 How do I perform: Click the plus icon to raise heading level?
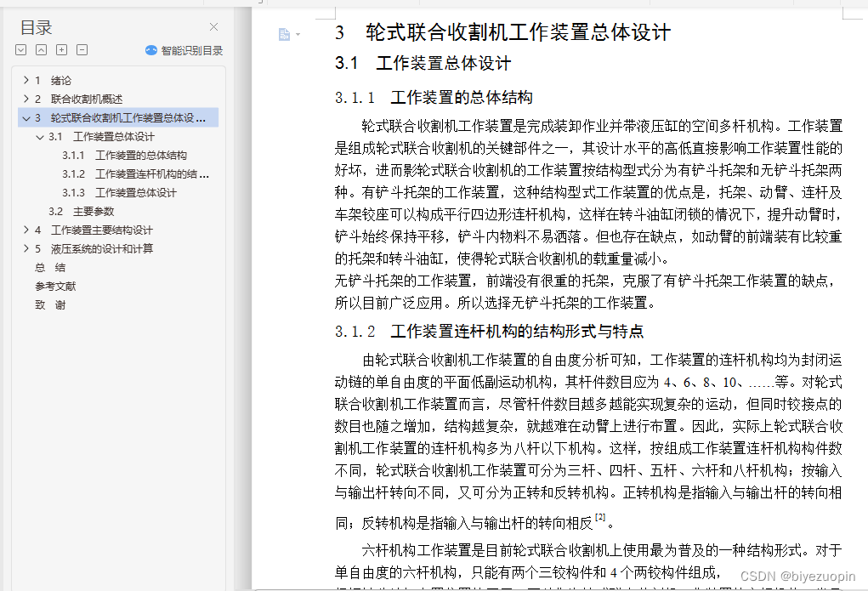tap(61, 50)
